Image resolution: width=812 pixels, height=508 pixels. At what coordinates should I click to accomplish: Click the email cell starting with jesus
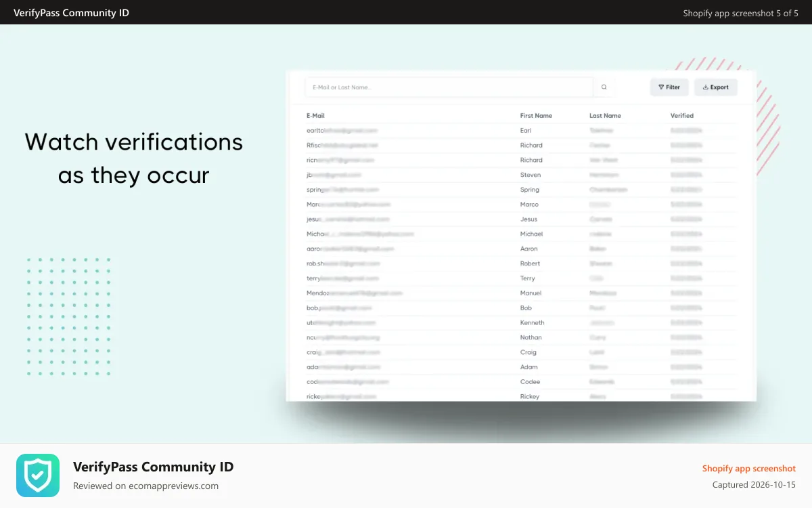[348, 219]
